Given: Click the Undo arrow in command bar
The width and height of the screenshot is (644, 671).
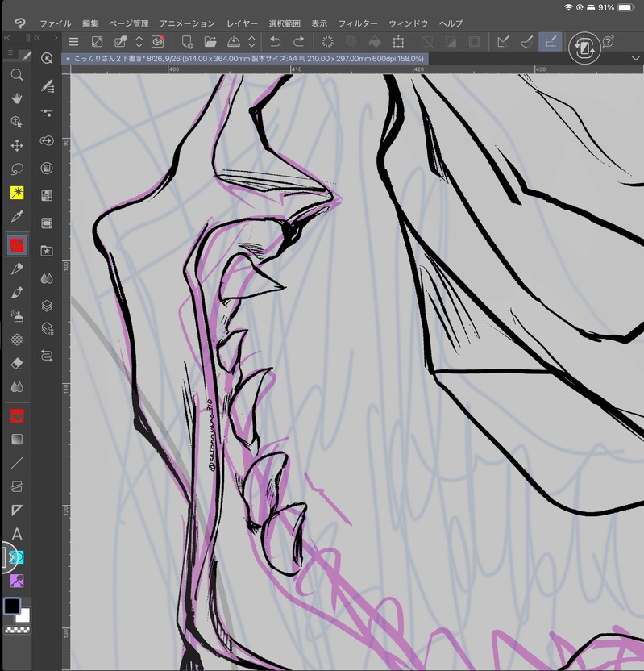Looking at the screenshot, I should click(x=275, y=42).
